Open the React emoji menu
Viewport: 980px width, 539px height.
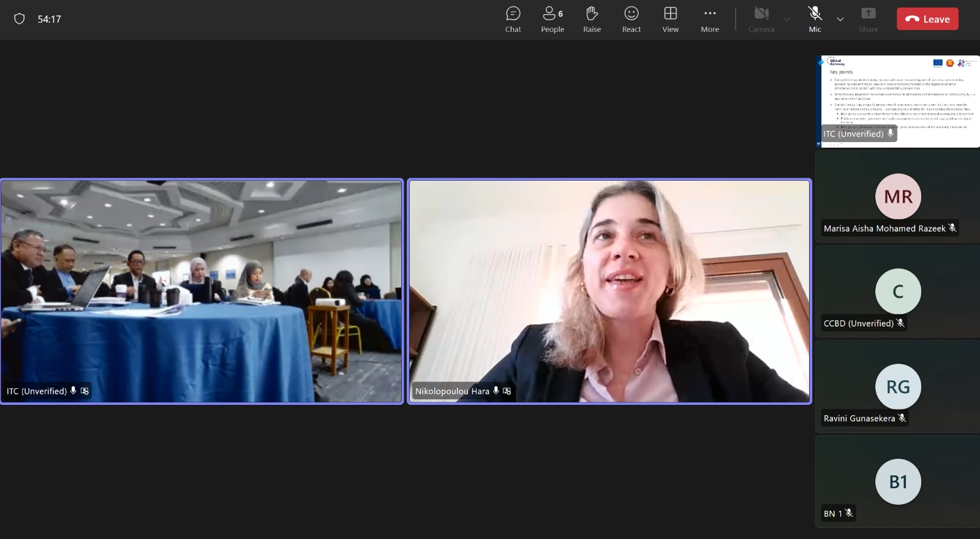(x=631, y=19)
